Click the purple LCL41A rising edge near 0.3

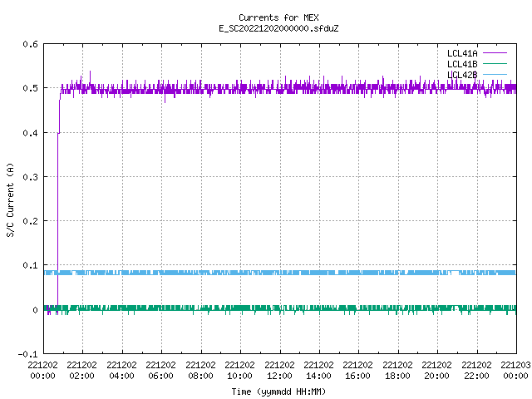click(x=57, y=177)
